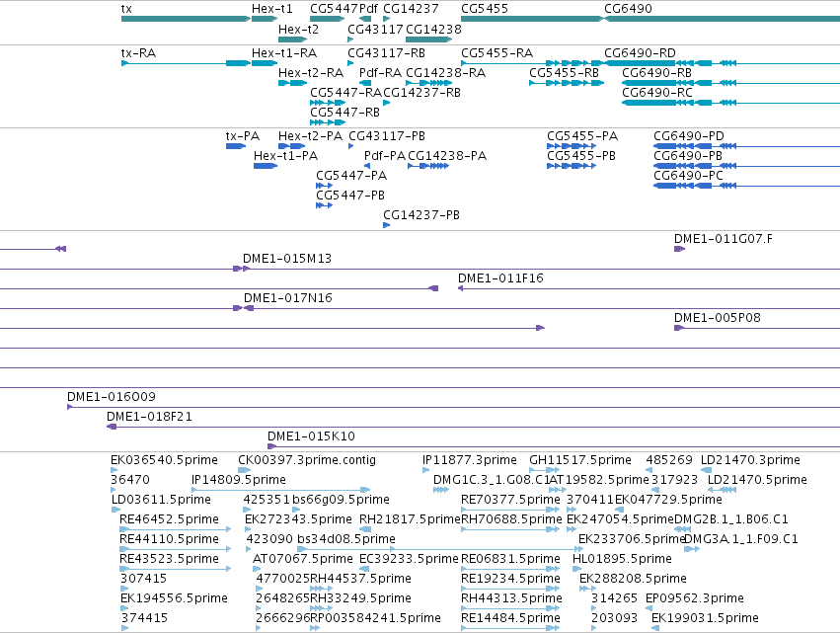Select the Pdf gene label
This screenshot has height=633, width=840.
(x=368, y=9)
